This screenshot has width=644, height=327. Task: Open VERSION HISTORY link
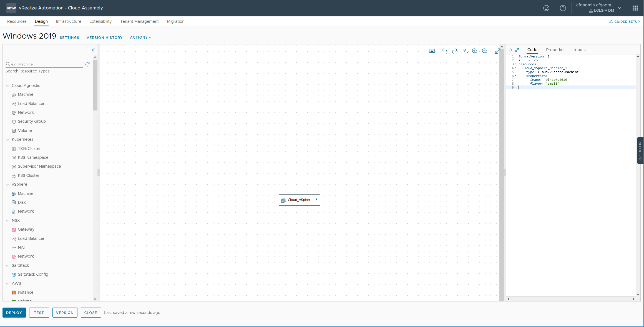(105, 38)
